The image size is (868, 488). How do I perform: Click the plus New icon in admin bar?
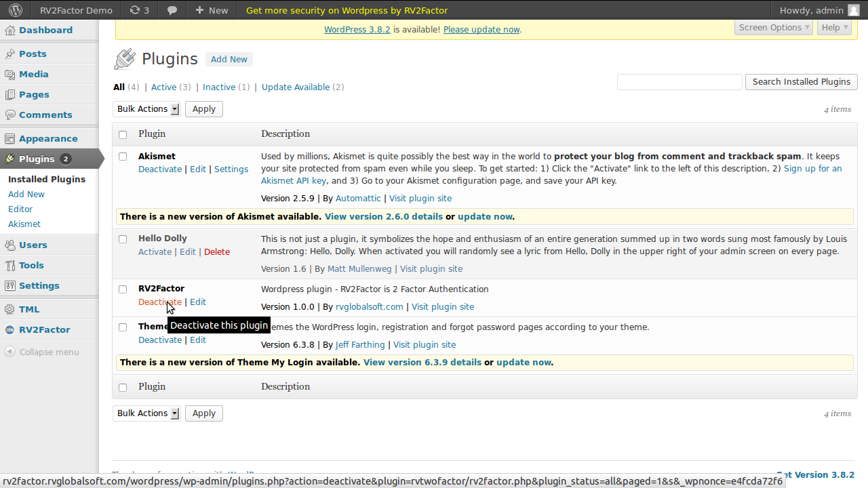click(x=199, y=10)
